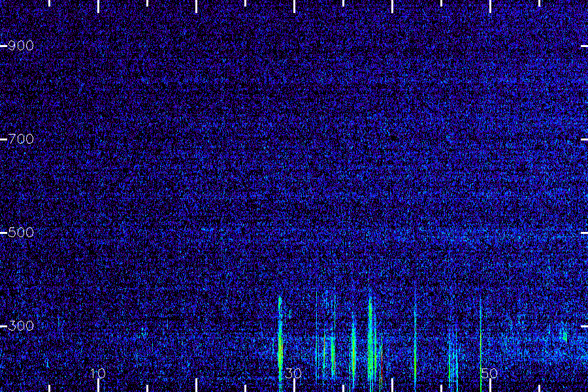Click the 300 frequency axis label
The height and width of the screenshot is (392, 588).
pos(21,325)
